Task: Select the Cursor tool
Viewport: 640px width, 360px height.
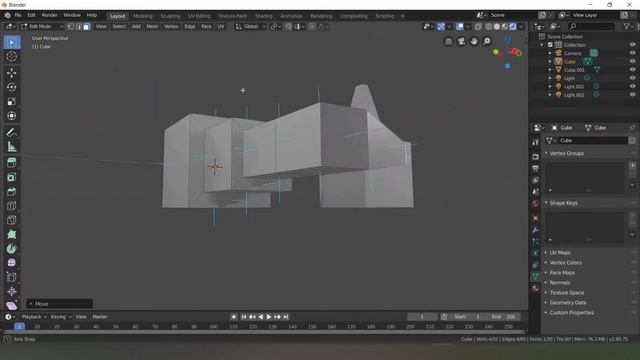Action: 12,57
